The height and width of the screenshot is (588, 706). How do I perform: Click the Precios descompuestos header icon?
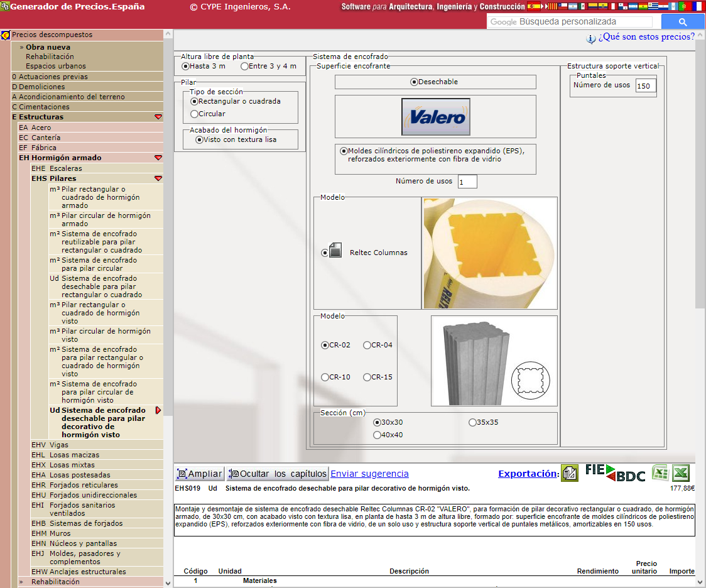pos(6,35)
